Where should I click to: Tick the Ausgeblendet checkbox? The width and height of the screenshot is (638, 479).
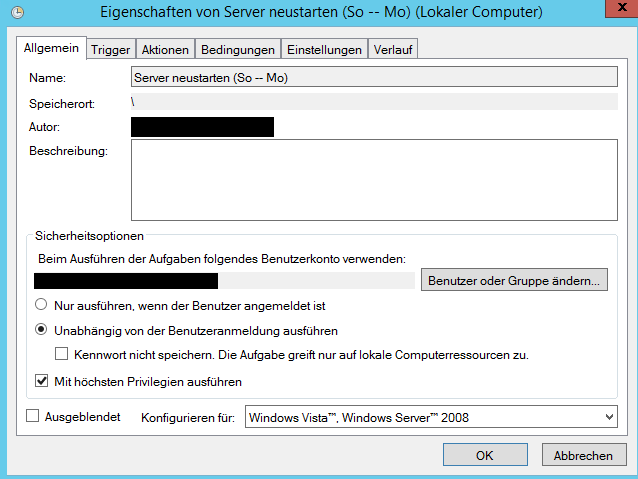[33, 416]
